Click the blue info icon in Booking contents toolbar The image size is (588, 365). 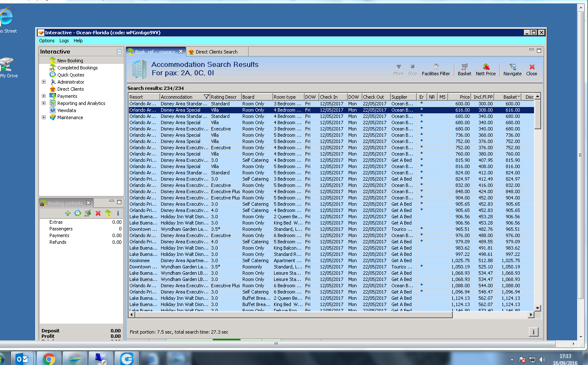(x=118, y=213)
